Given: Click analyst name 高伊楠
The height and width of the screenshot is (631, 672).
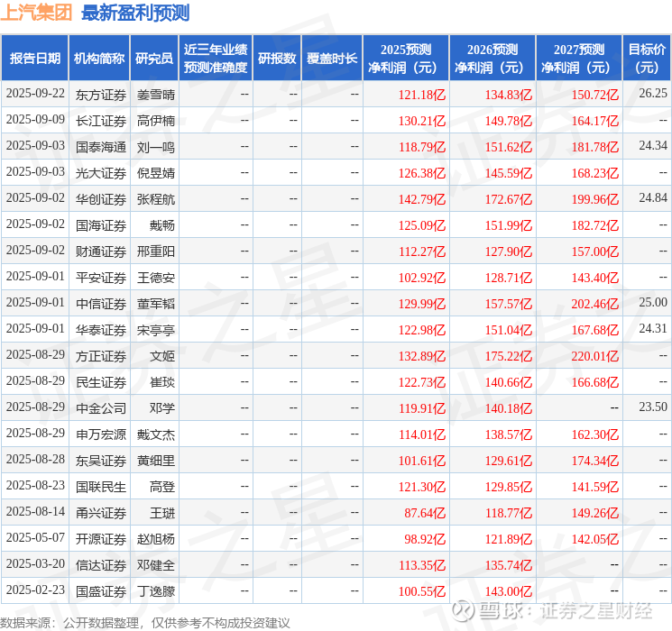Looking at the screenshot, I should coord(156,121).
